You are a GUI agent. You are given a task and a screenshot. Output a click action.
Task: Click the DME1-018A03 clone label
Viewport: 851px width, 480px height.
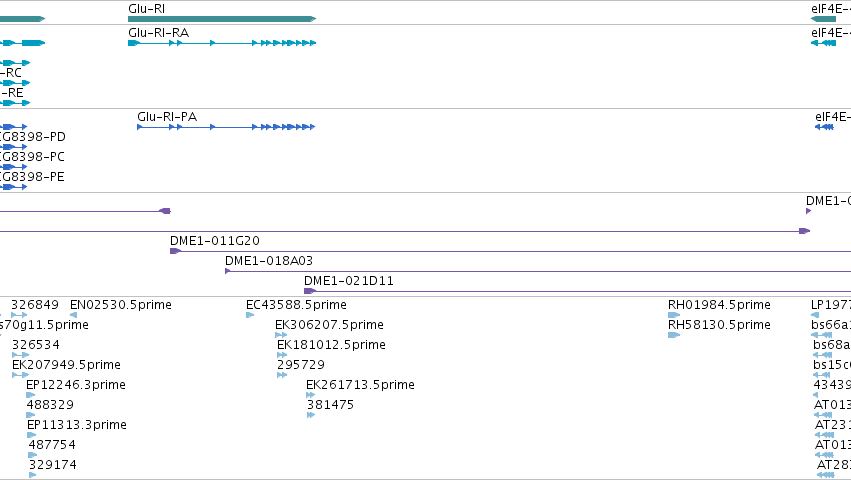pos(269,261)
